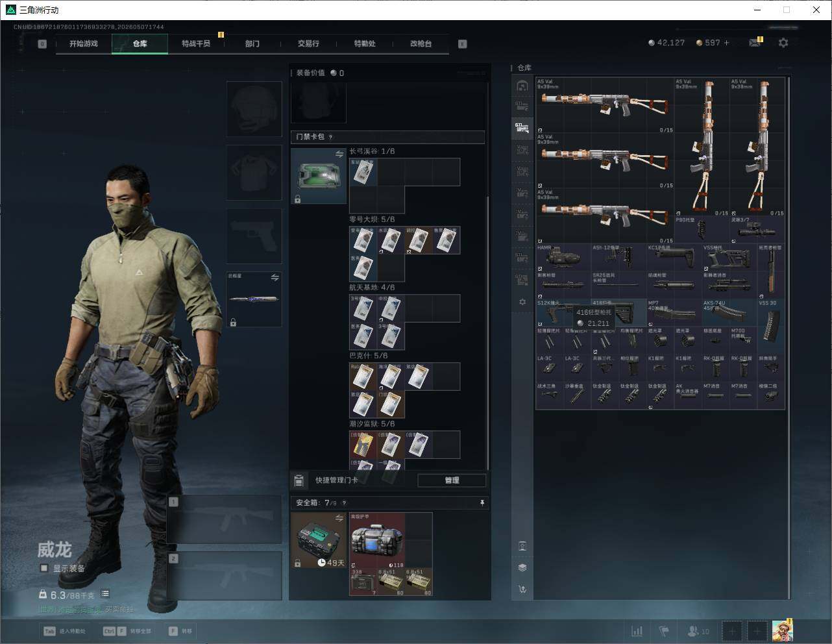Image resolution: width=832 pixels, height=644 pixels.
Task: Pin the 安全箱 panel
Action: pos(482,502)
